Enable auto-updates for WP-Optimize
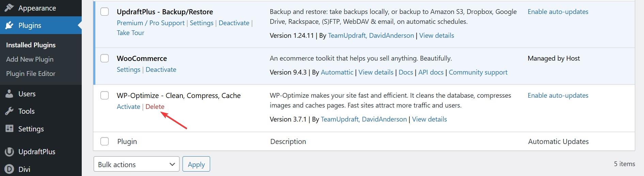This screenshot has height=176, width=644. (x=558, y=95)
